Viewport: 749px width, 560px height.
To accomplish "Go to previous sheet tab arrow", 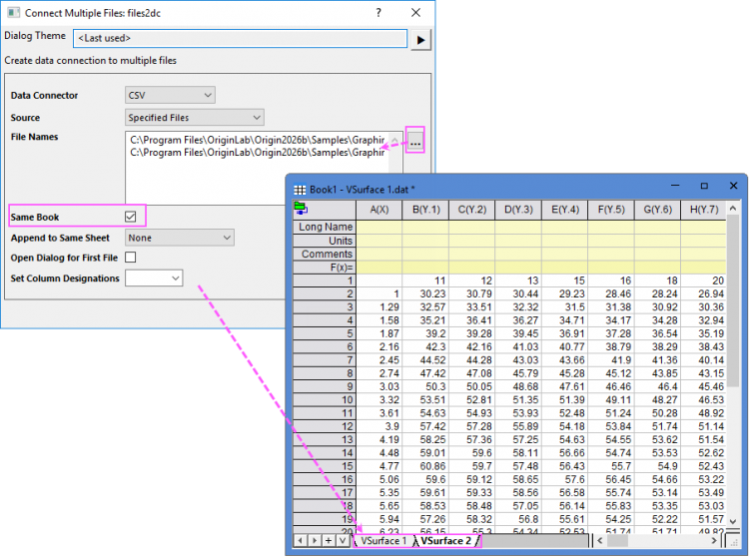I will (300, 540).
